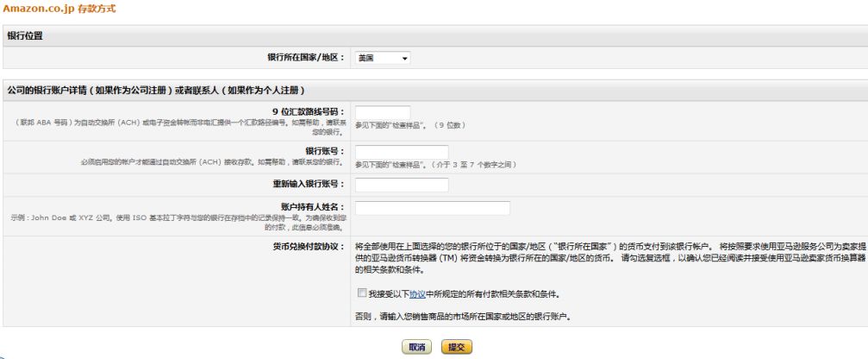The height and width of the screenshot is (359, 868).
Task: Click the 公司的银行账户详情 section header
Action: click(x=157, y=91)
